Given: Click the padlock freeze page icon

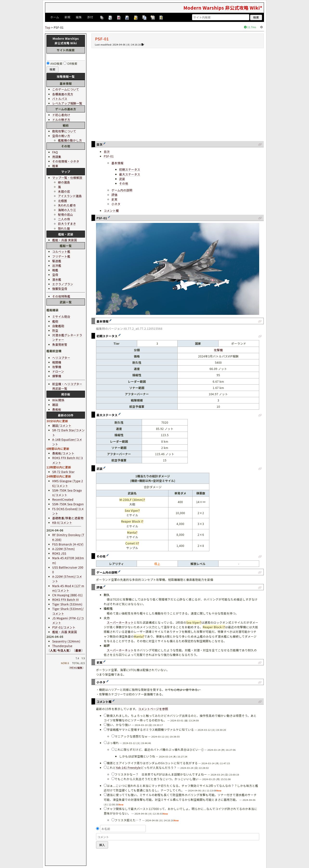Looking at the screenshot, I should coord(135,18).
